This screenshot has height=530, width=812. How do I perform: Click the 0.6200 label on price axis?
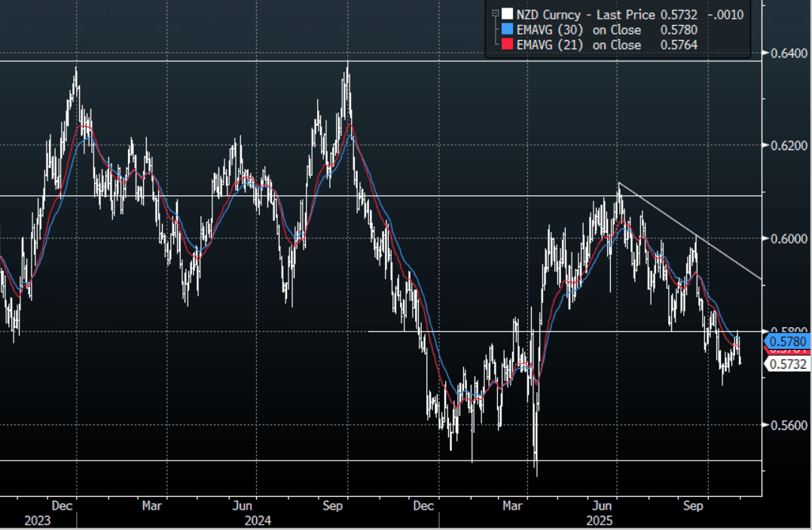coord(786,146)
